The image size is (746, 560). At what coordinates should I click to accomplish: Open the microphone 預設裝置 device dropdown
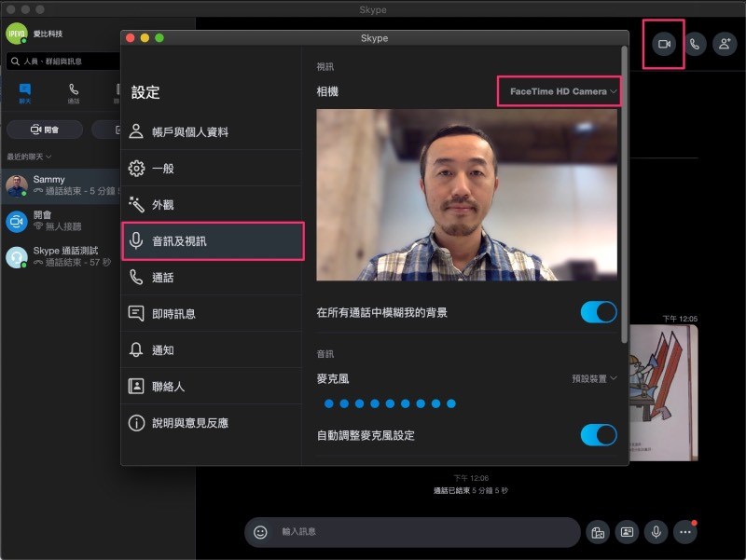[594, 378]
